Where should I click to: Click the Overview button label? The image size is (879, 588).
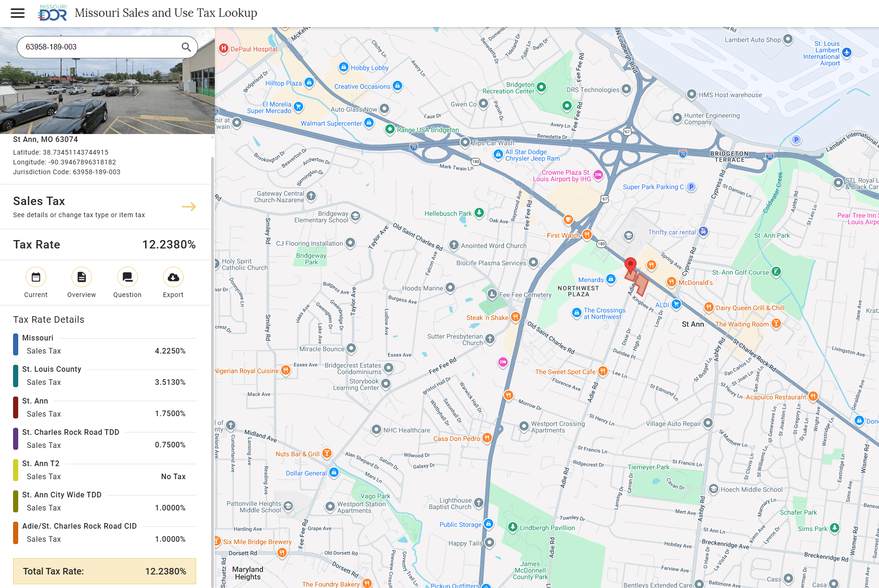pos(82,295)
